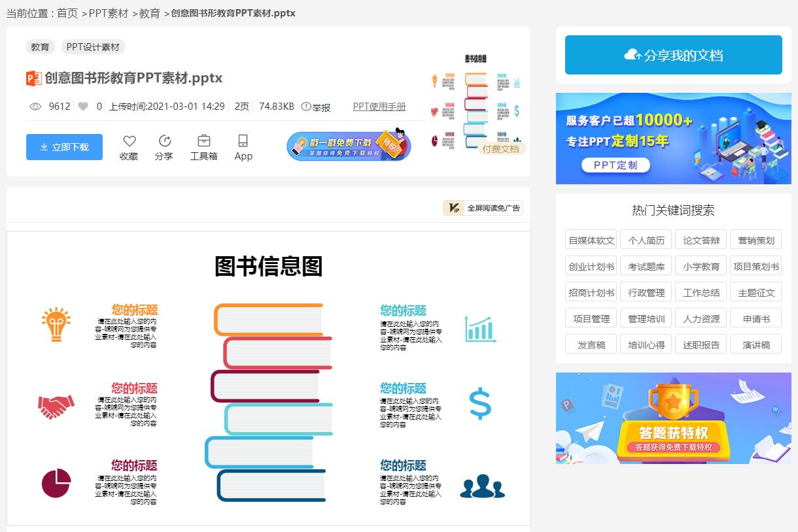
Task: Click the 小学教育 hot keyword
Action: [701, 266]
